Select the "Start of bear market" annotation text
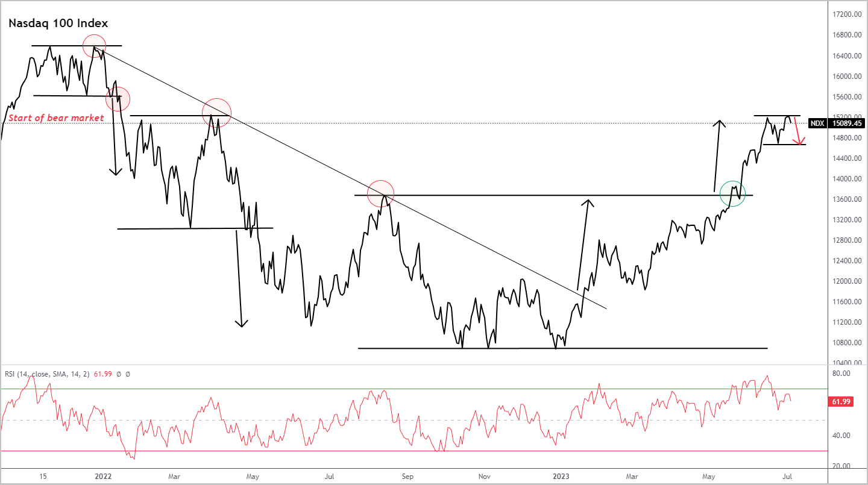Viewport: 868px width, 485px height. click(x=56, y=118)
